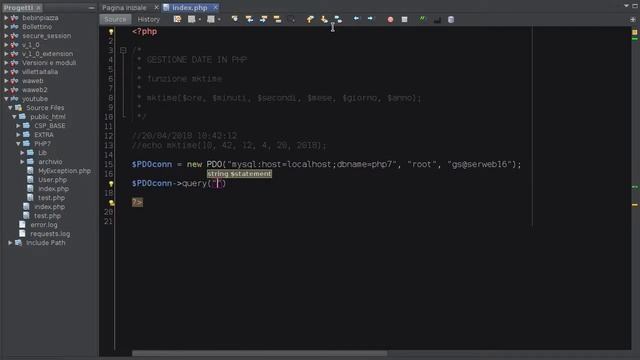Click Find Next Occurrence icon
Screen dimensions: 640x360
[263, 19]
